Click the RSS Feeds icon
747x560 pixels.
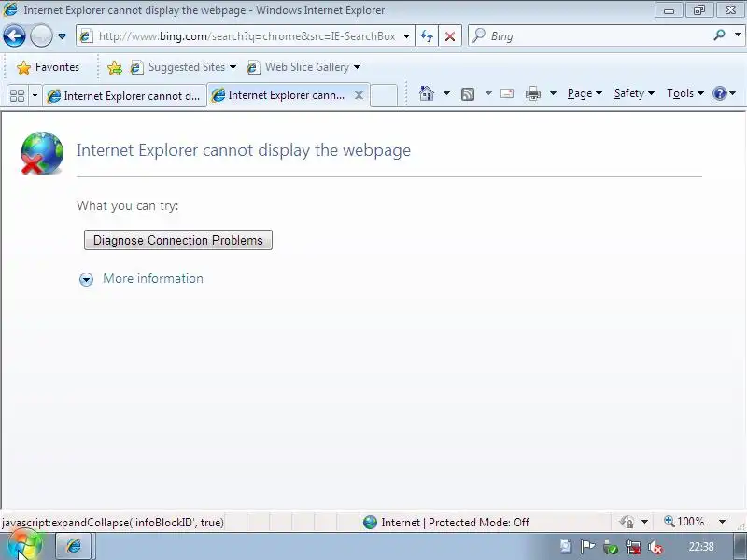468,94
